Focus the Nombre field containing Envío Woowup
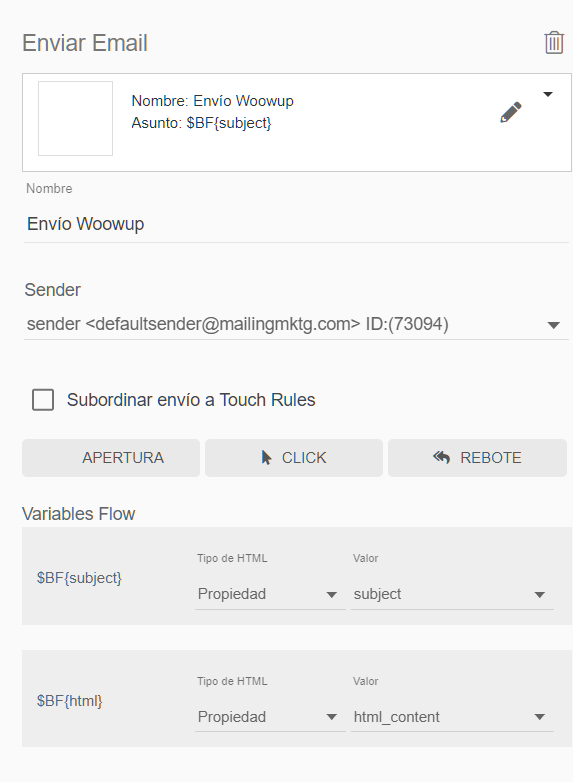Screen dimensions: 573x782 296,224
